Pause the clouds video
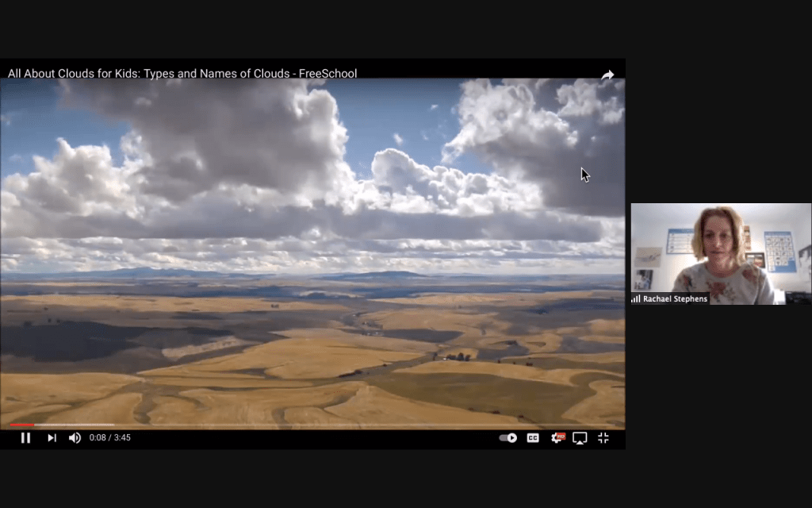 25,437
